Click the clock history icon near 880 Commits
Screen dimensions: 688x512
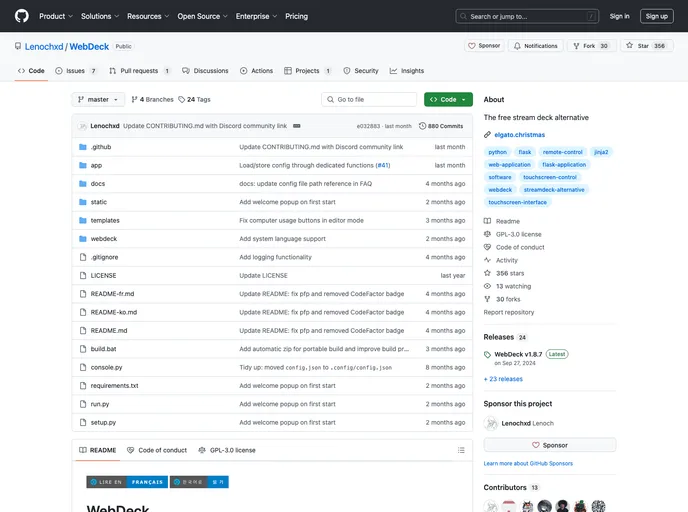[x=422, y=126]
